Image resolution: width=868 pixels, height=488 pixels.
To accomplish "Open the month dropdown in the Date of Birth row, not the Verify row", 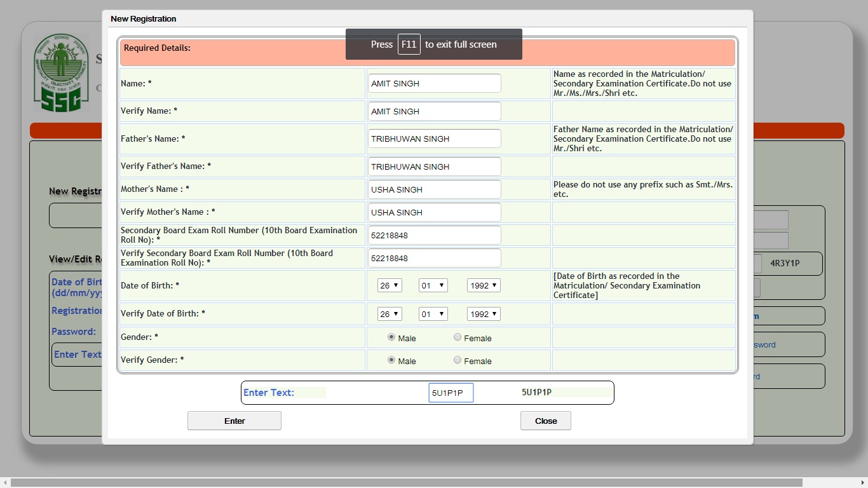I will pyautogui.click(x=433, y=286).
